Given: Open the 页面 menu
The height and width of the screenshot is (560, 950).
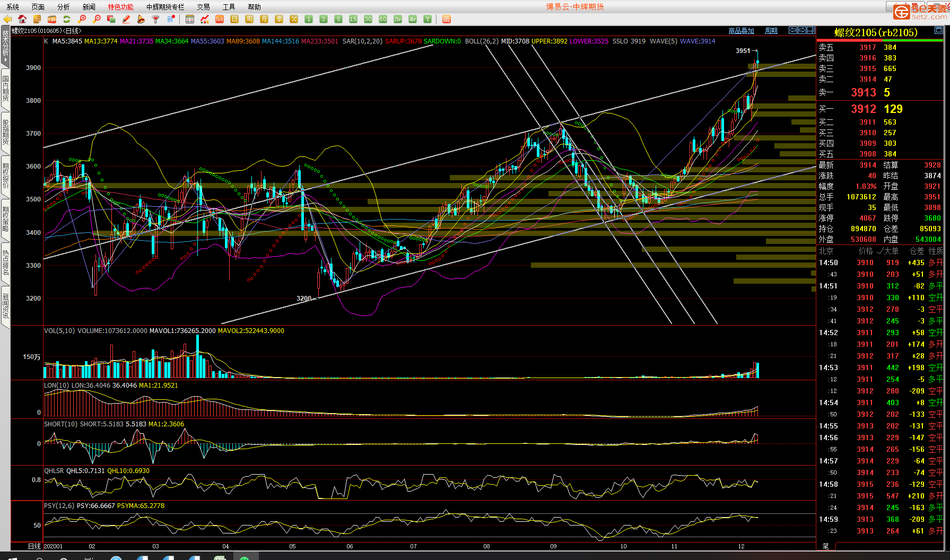Looking at the screenshot, I should (x=38, y=7).
